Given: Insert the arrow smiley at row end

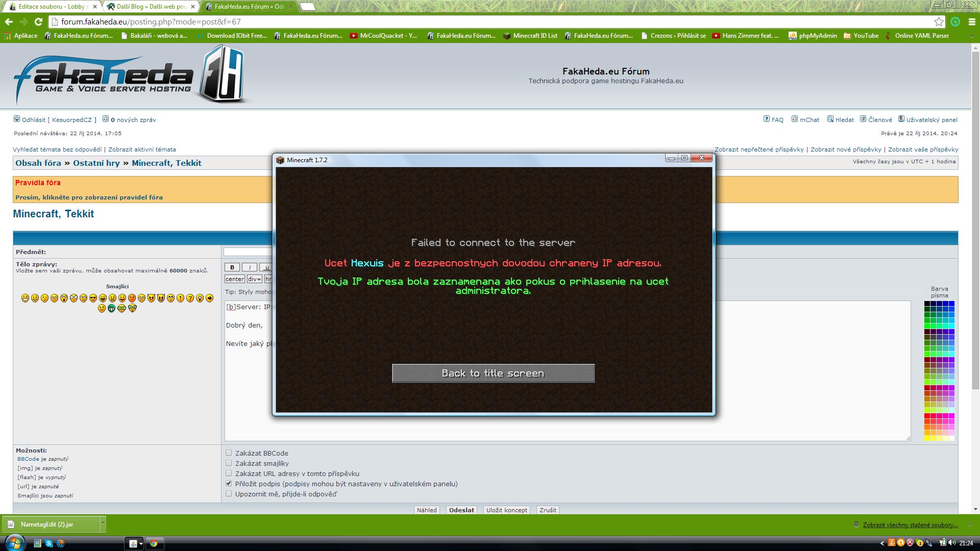Looking at the screenshot, I should 209,298.
